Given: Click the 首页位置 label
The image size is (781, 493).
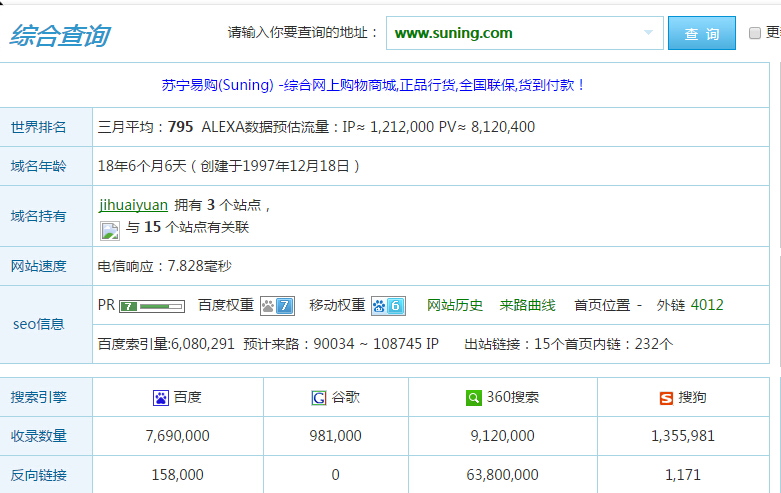Looking at the screenshot, I should click(x=602, y=305).
